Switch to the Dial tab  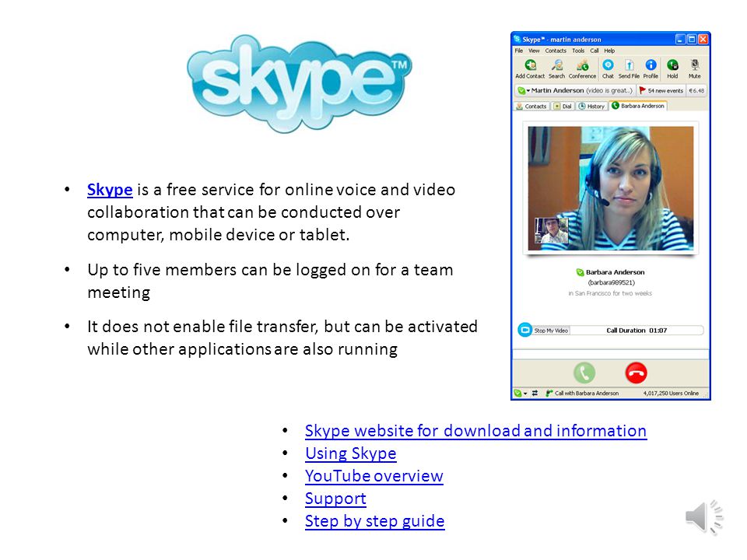pos(563,107)
